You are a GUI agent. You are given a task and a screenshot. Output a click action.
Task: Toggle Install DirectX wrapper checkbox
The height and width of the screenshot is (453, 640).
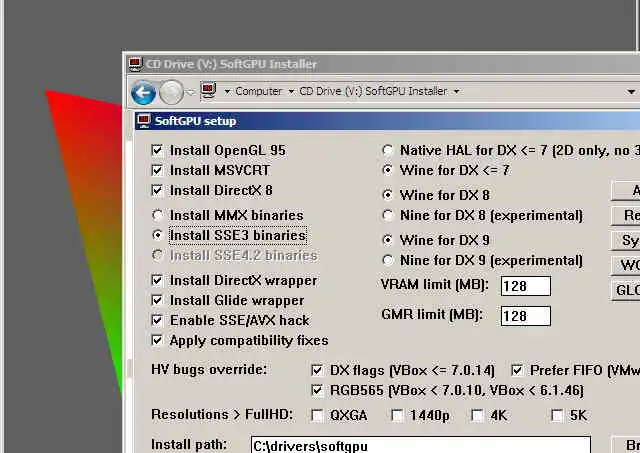(x=157, y=280)
